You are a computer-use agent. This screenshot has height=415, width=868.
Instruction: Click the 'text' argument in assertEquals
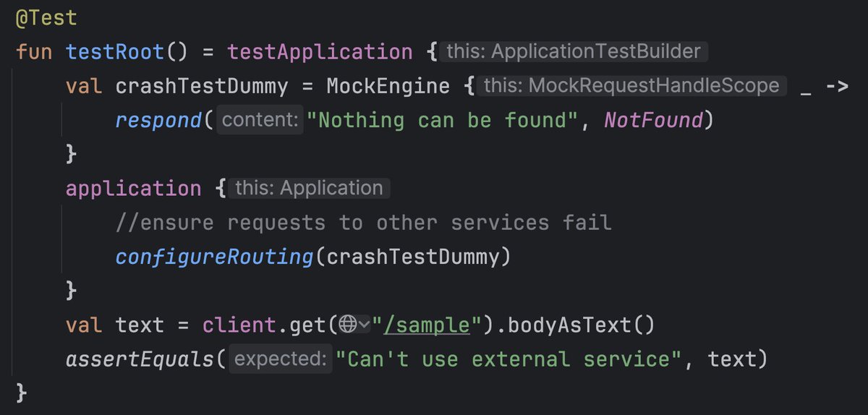pyautogui.click(x=732, y=359)
